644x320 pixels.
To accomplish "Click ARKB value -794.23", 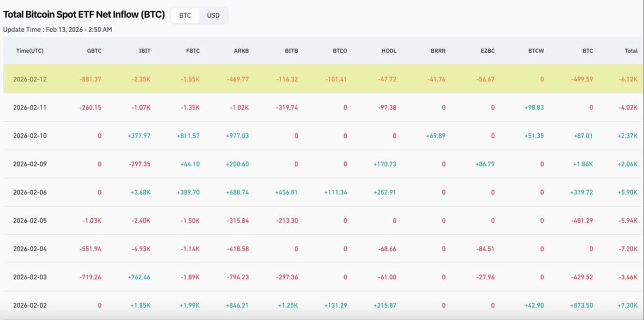I will [238, 277].
